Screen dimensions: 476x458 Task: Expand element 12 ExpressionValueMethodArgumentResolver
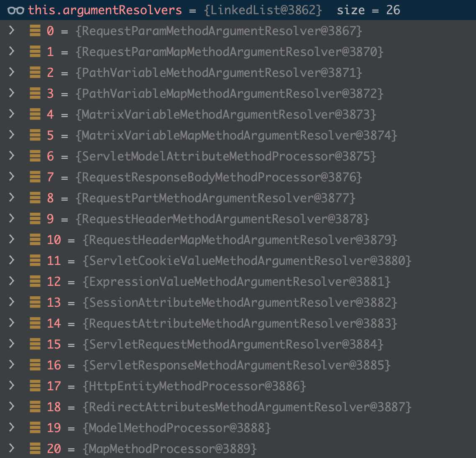(x=12, y=281)
